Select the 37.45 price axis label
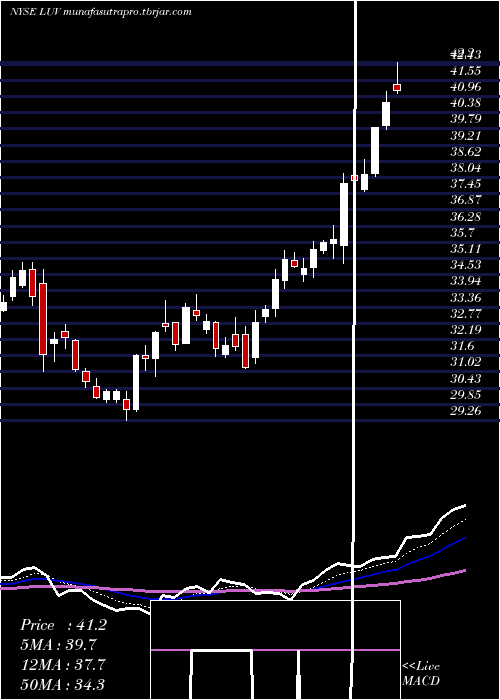 coord(466,184)
